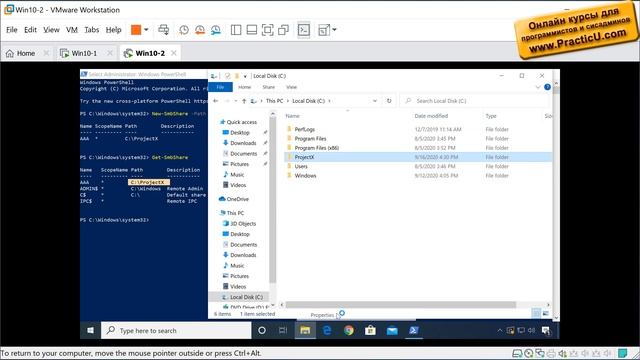Switch to Unity mode icon
640x360 pixels.
(x=283, y=30)
